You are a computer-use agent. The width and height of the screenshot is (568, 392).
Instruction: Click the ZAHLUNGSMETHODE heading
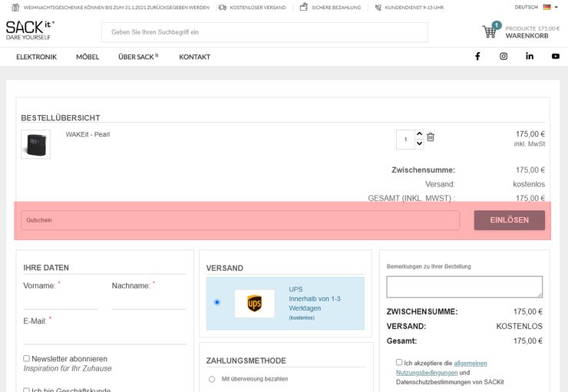[x=246, y=361]
